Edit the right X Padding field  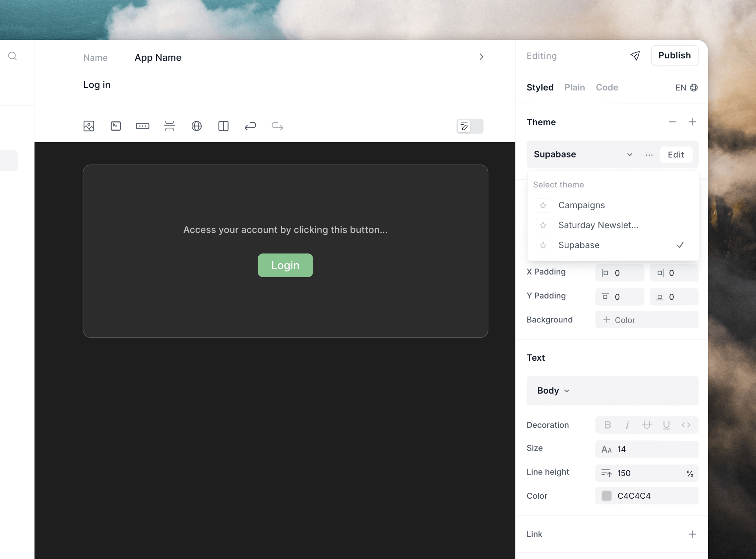point(674,273)
